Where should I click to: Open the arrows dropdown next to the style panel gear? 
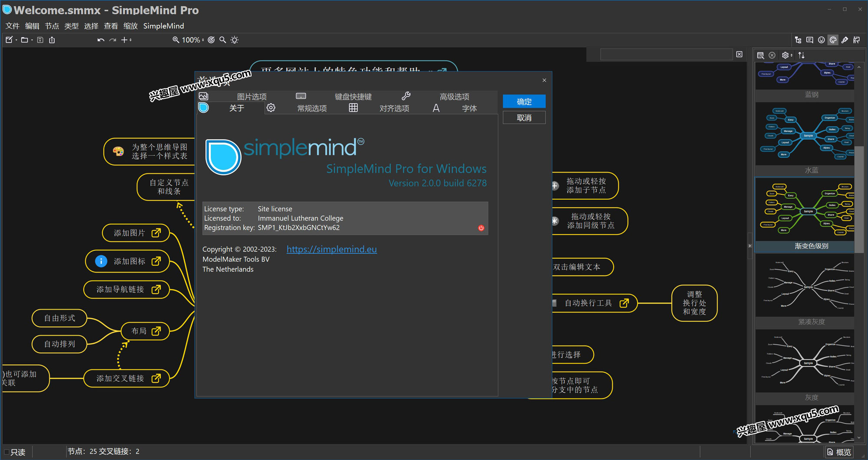(x=791, y=55)
